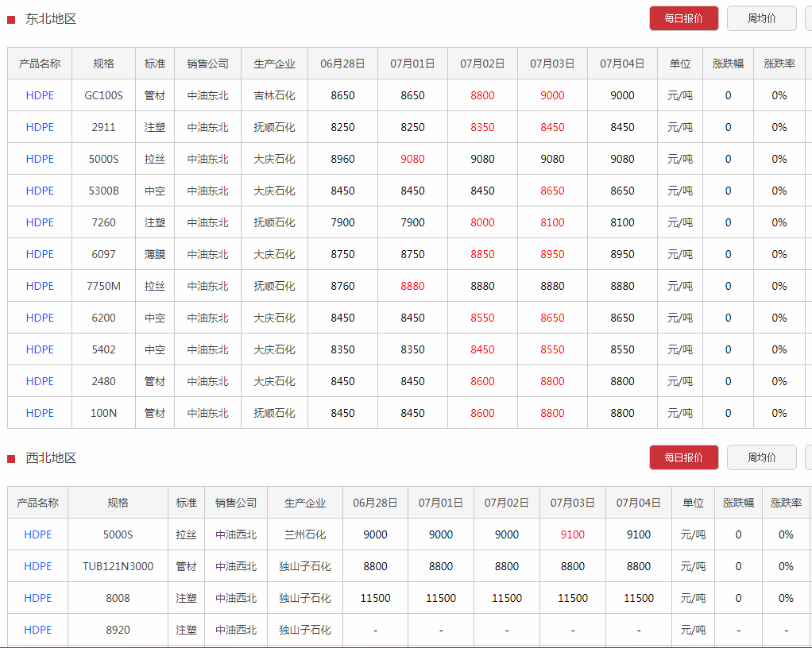Select TUB121N3000 specification cell

(x=118, y=566)
